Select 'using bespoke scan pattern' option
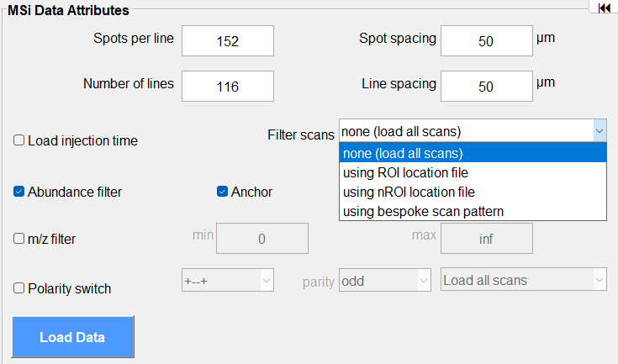 point(472,211)
